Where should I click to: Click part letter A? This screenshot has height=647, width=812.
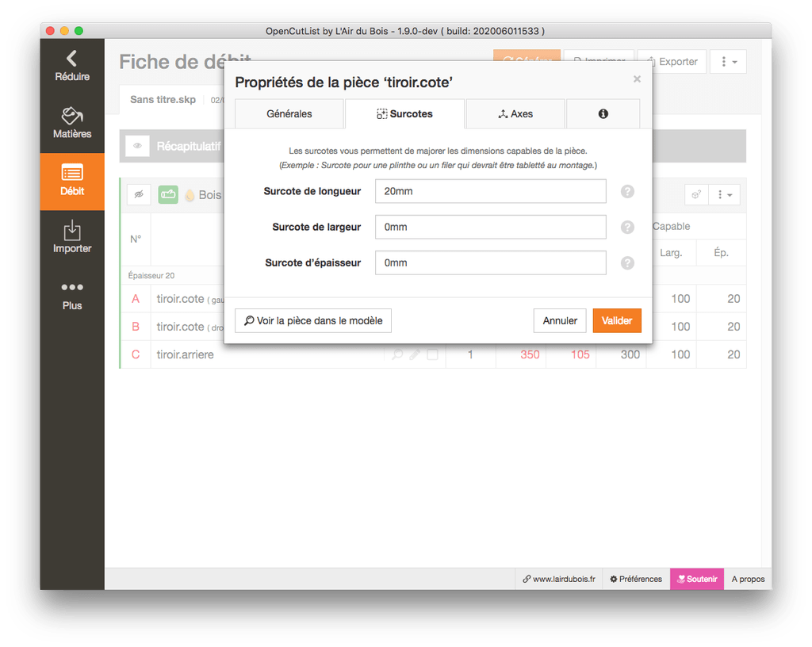pyautogui.click(x=136, y=299)
